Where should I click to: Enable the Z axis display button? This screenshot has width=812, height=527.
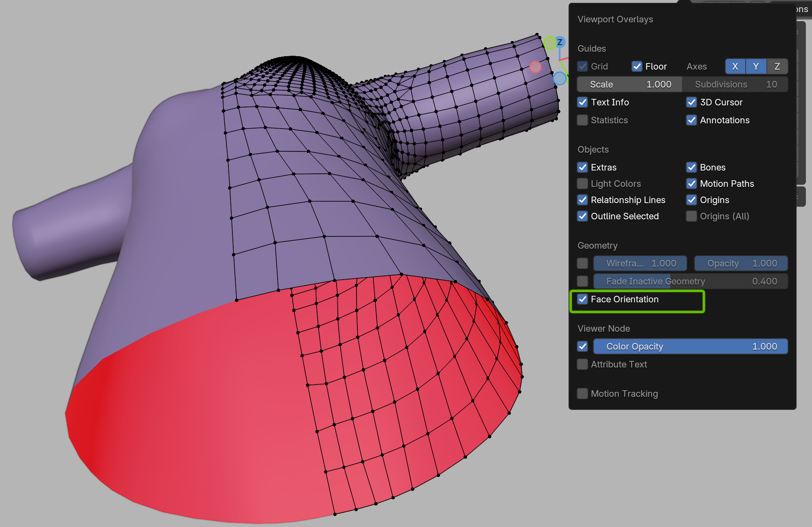tap(777, 66)
